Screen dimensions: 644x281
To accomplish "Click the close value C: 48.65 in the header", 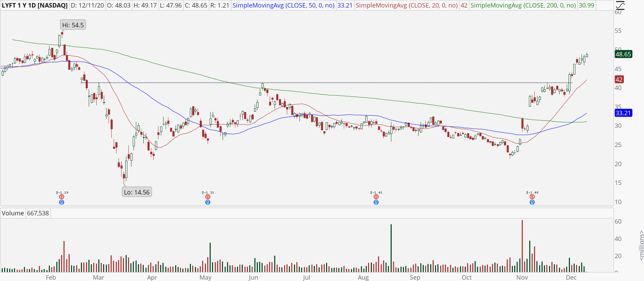I will 196,5.
